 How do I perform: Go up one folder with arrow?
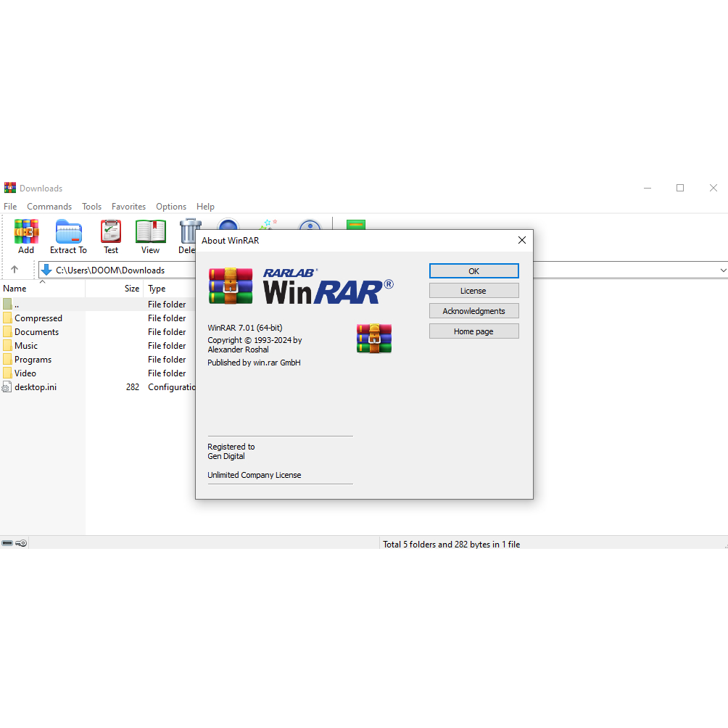point(15,270)
